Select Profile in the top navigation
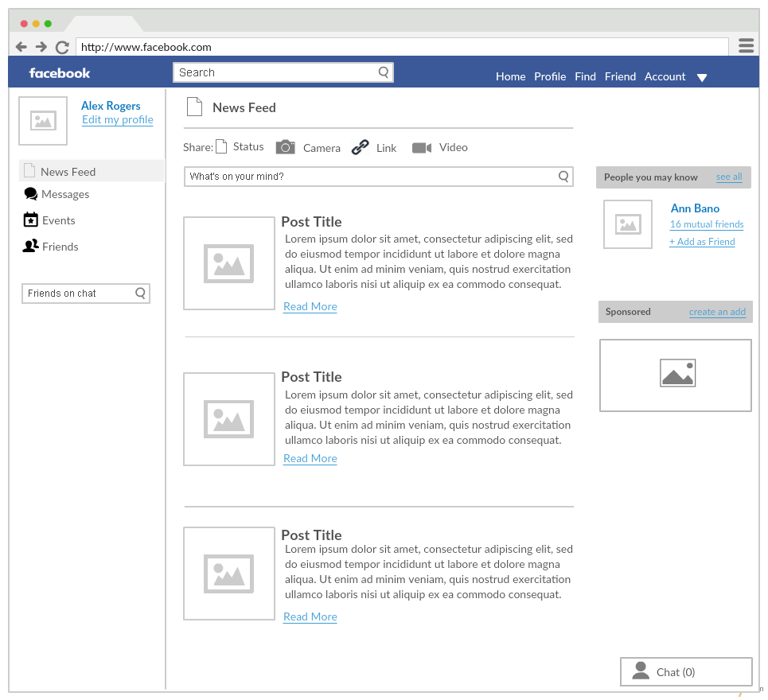 point(550,76)
